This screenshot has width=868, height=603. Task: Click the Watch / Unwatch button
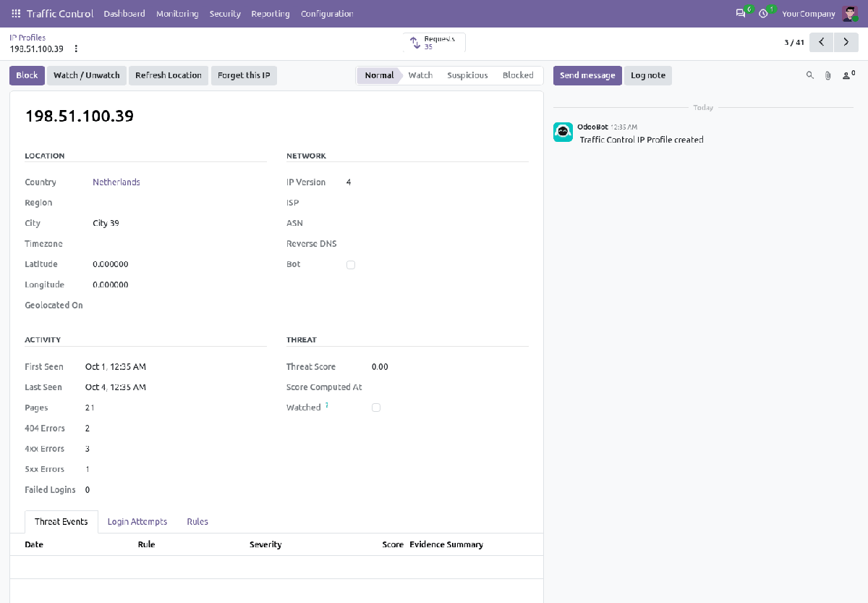[x=87, y=75]
